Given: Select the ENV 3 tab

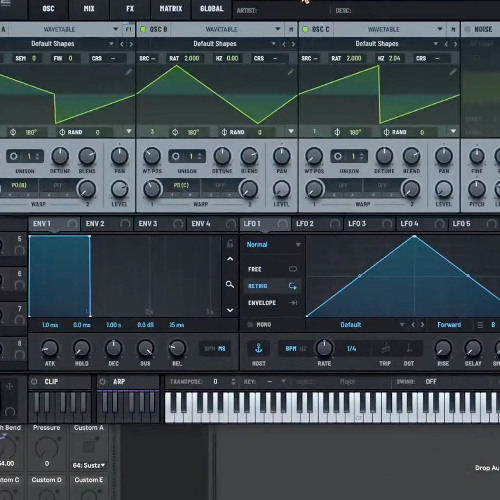Looking at the screenshot, I should [160, 224].
